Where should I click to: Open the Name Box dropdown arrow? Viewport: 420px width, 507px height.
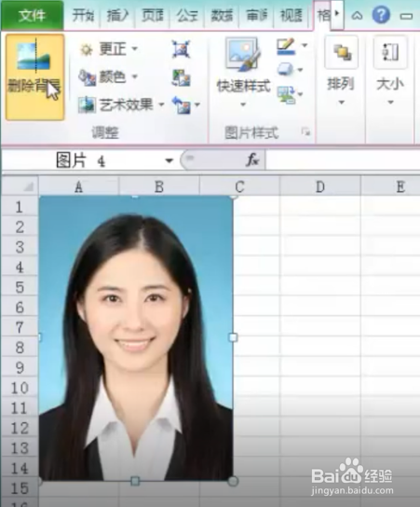tap(169, 160)
